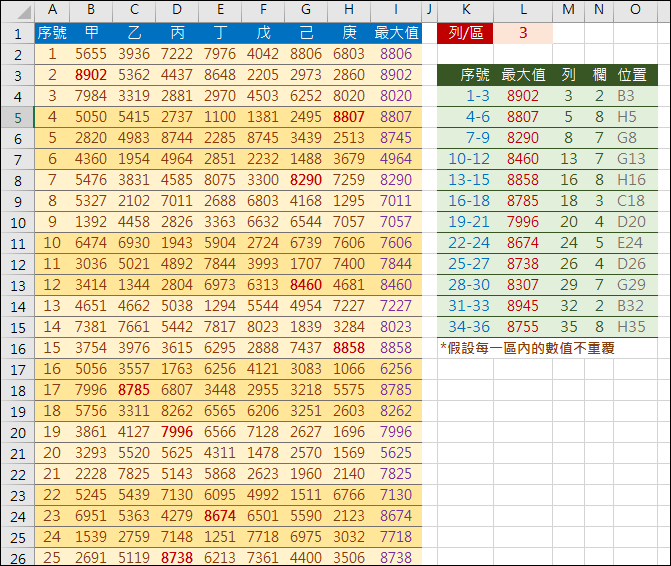Click cell with value 7057 in column I
The width and height of the screenshot is (671, 566).
(396, 222)
